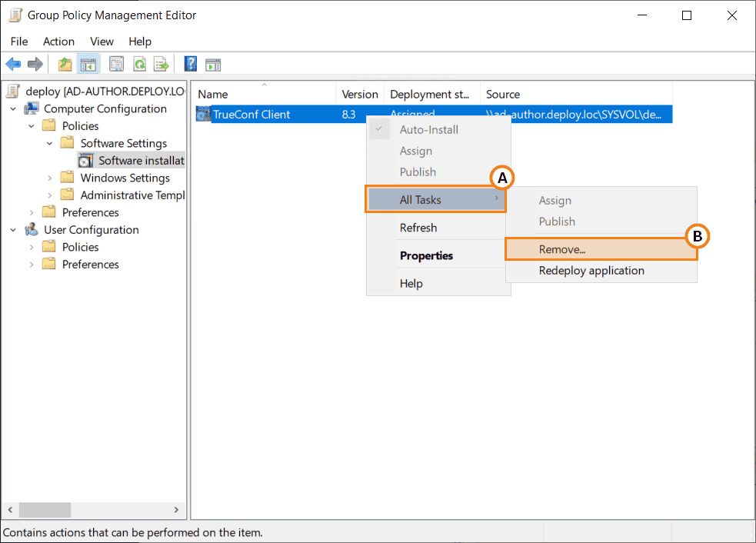The height and width of the screenshot is (543, 756).
Task: Click Assign in the context menu
Action: point(438,151)
